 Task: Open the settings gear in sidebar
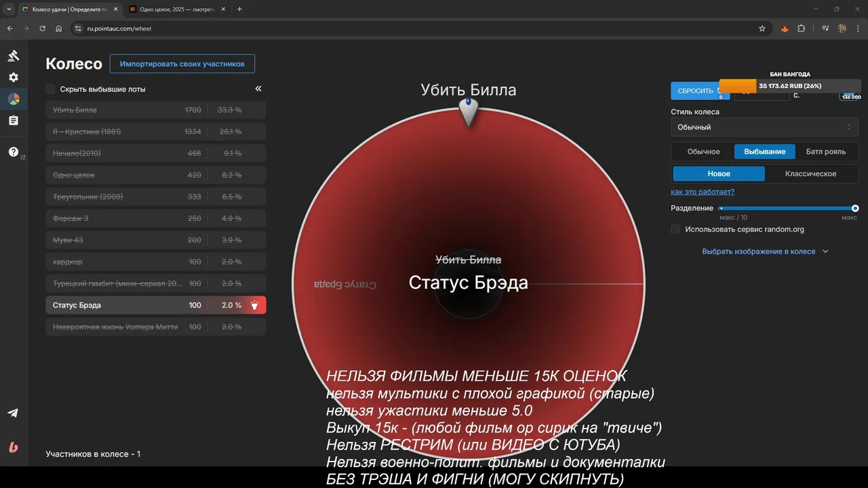[14, 77]
